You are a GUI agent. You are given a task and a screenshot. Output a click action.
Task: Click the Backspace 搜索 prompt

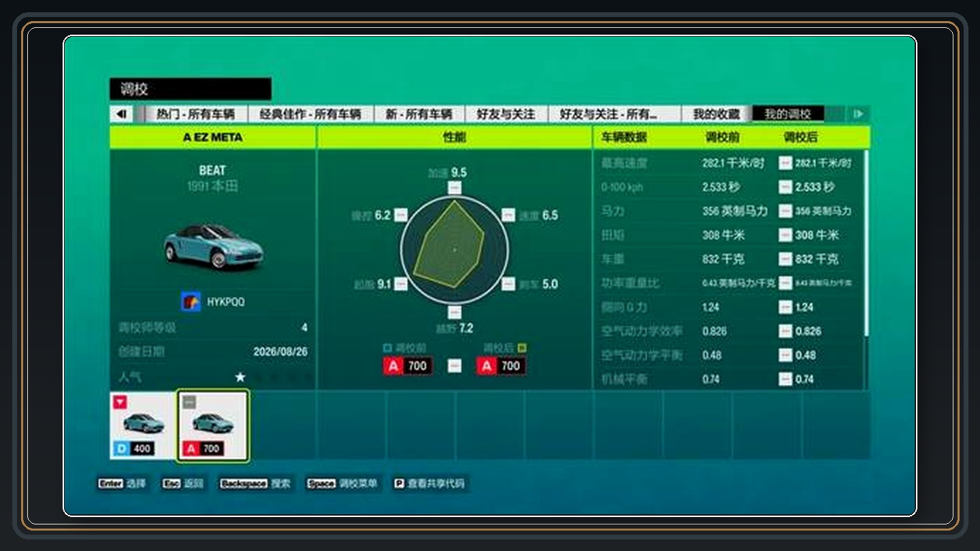pos(255,484)
